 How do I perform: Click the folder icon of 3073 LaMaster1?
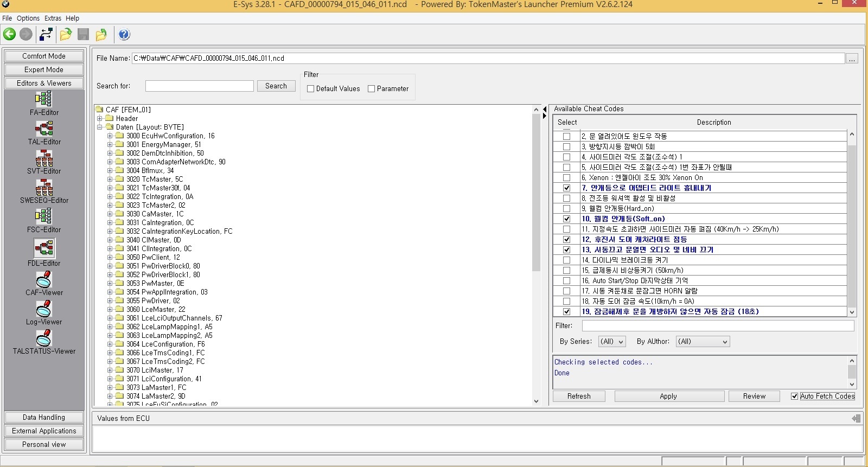tap(120, 387)
